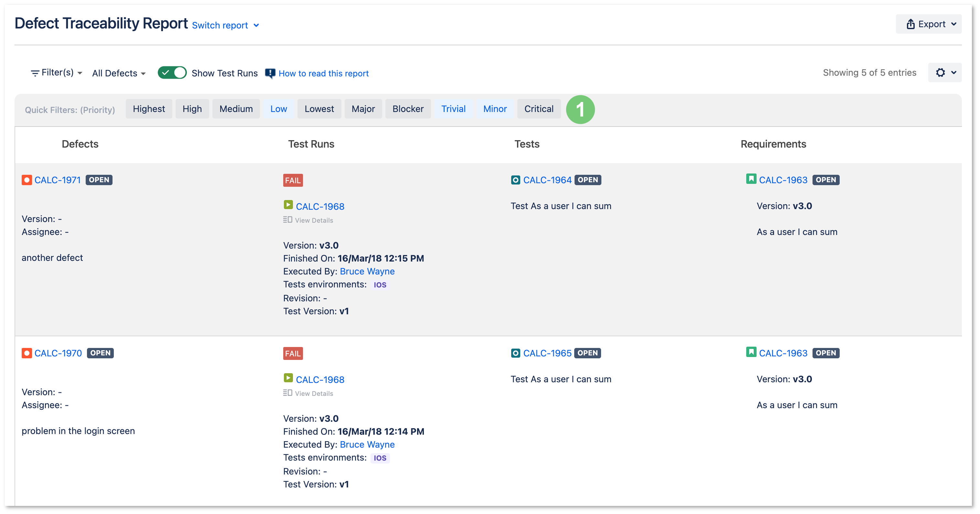
Task: Enable the Critical priority quick filter
Action: click(539, 109)
